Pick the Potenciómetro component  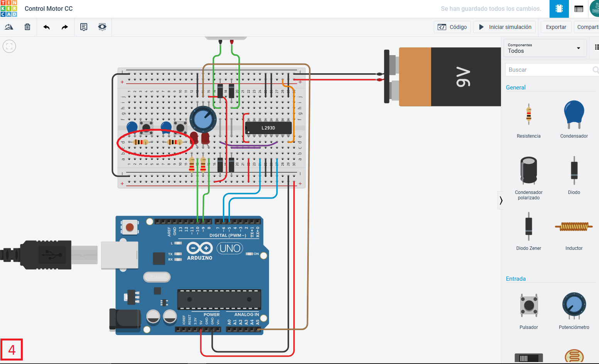(574, 310)
